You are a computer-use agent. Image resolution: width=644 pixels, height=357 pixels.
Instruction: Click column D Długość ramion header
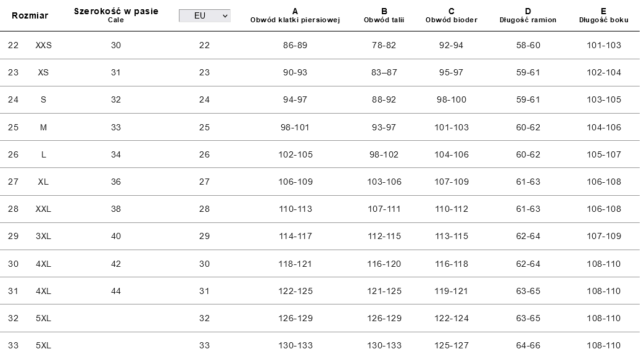click(x=528, y=15)
